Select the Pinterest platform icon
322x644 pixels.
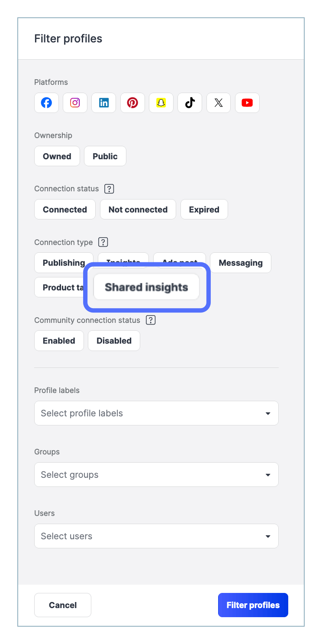(x=132, y=103)
